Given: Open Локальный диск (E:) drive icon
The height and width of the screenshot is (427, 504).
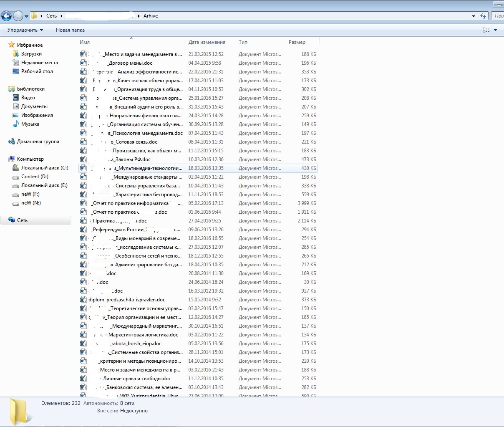Looking at the screenshot, I should click(x=16, y=185).
